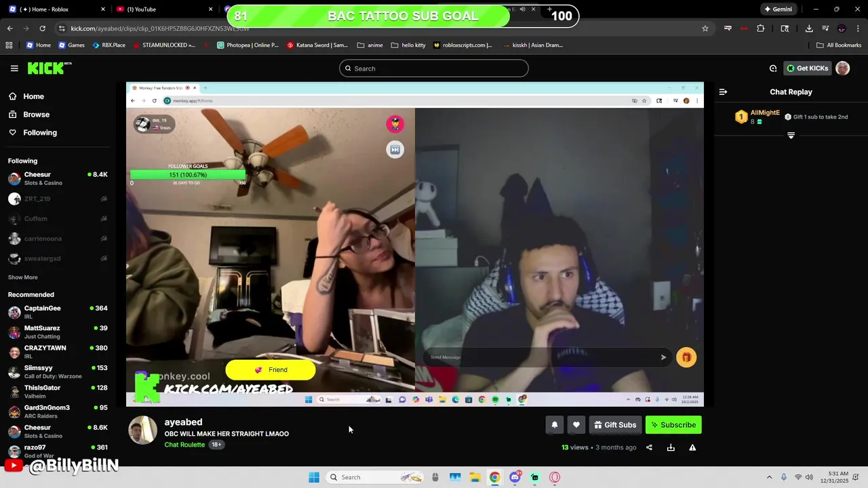Screen dimensions: 868x488
Task: Reload the page in Chrome
Action: [42, 28]
